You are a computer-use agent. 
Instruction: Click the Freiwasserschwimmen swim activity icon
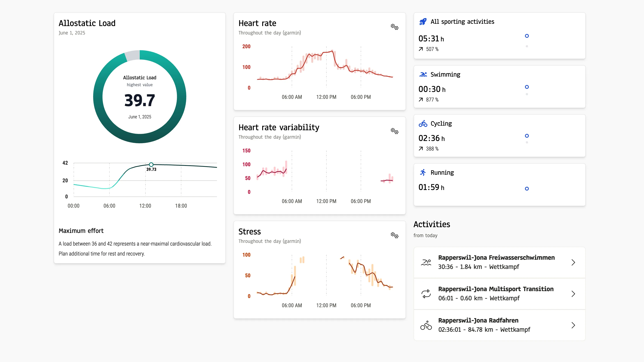pyautogui.click(x=426, y=262)
